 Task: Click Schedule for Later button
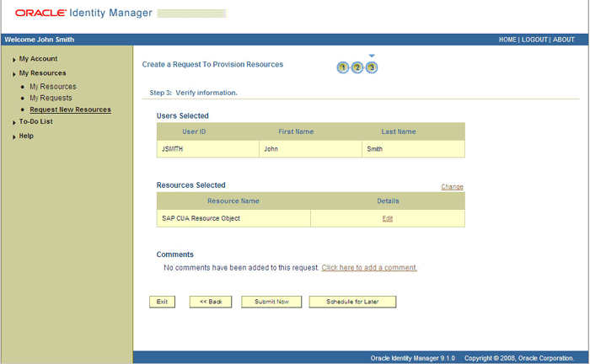coord(352,302)
